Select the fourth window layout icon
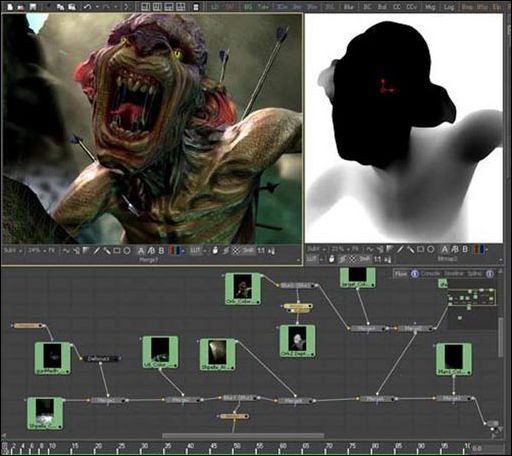Image resolution: width=512 pixels, height=456 pixels. click(181, 7)
